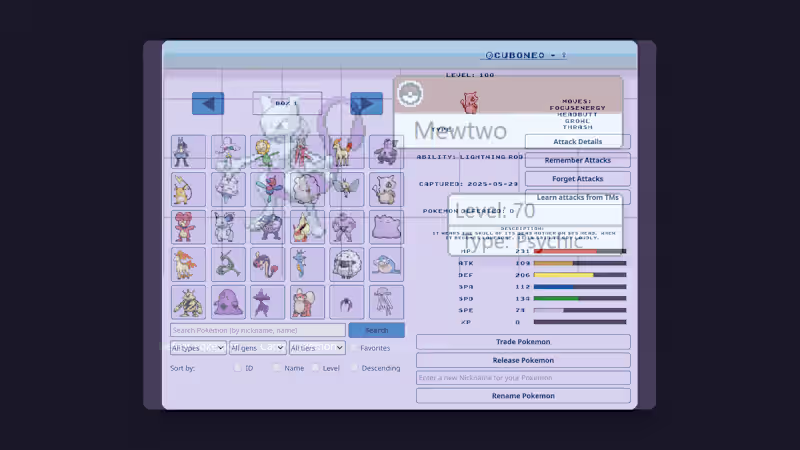Click the blue SPA stat bar
The height and width of the screenshot is (450, 800).
(x=580, y=287)
